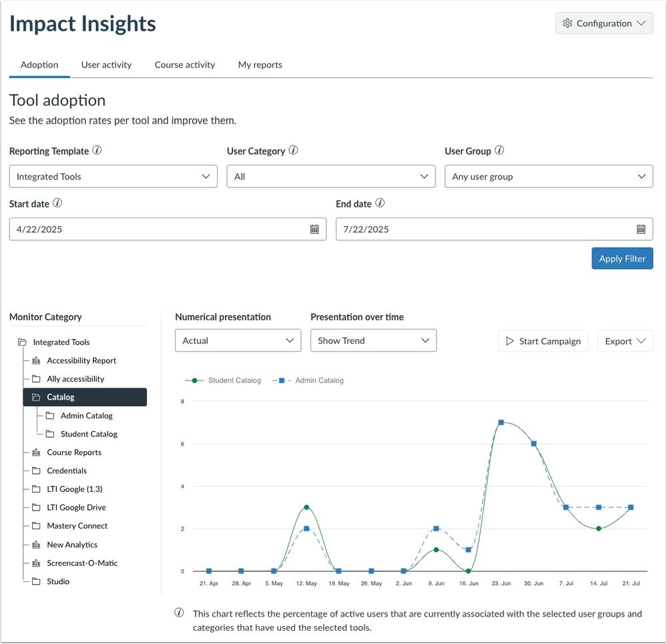
Task: Click the info icon below the trend chart
Action: coord(179,611)
